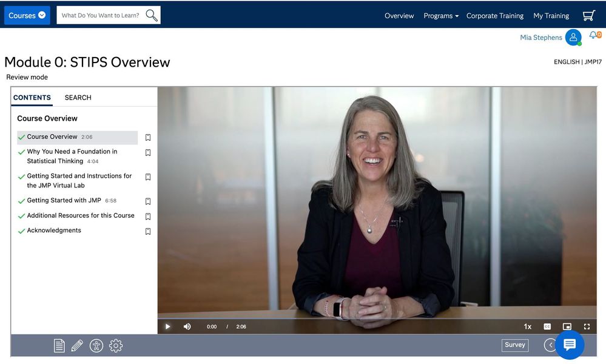Click the 2:06 total duration readout
Image resolution: width=606 pixels, height=364 pixels.
tap(241, 326)
